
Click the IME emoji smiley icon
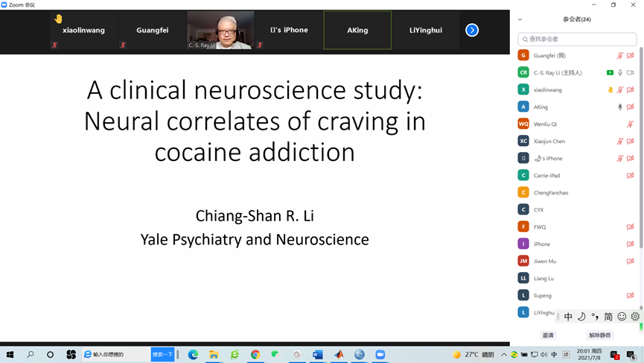(622, 317)
